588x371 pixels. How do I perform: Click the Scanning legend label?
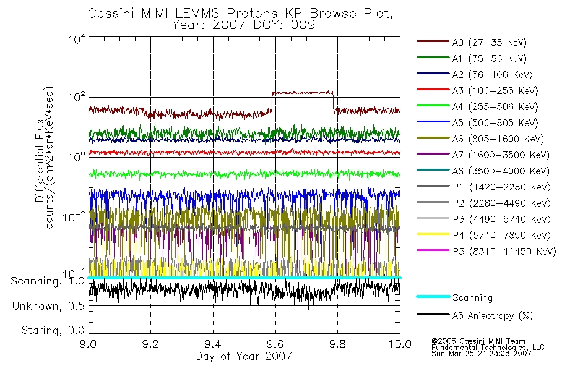(x=472, y=298)
